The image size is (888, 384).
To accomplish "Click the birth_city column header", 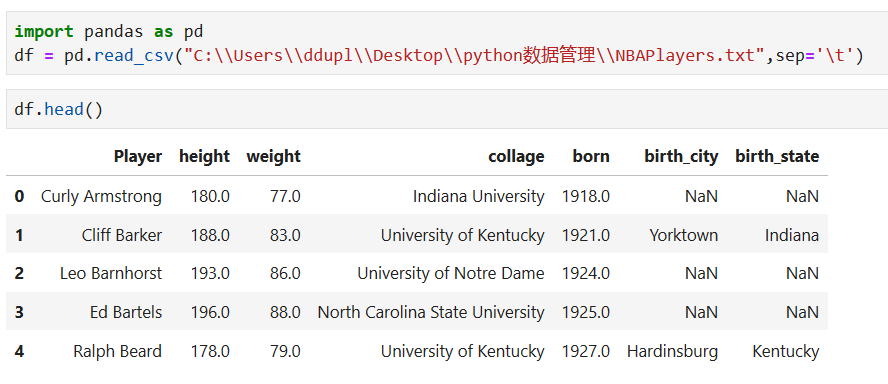I will click(681, 156).
